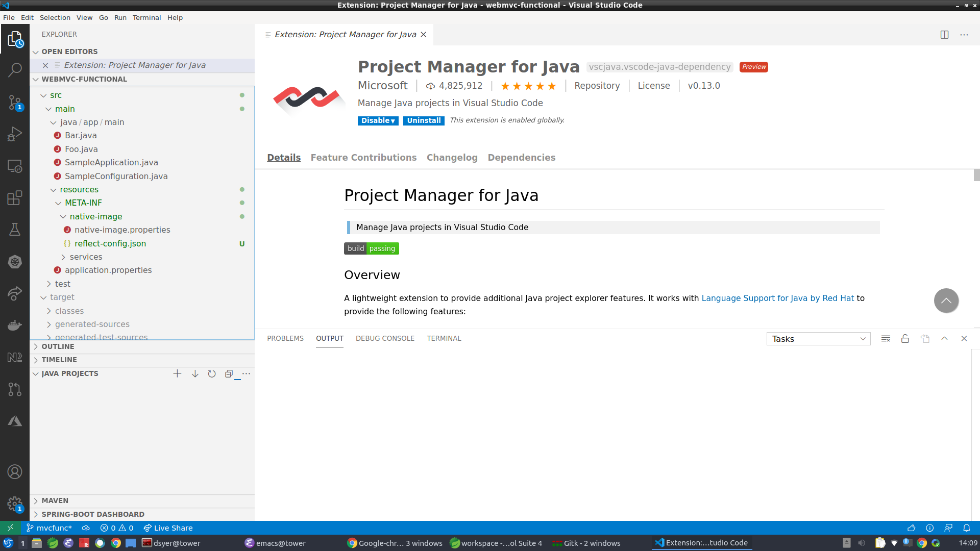Open the notifications bell in status bar
Viewport: 980px width, 551px height.
966,528
